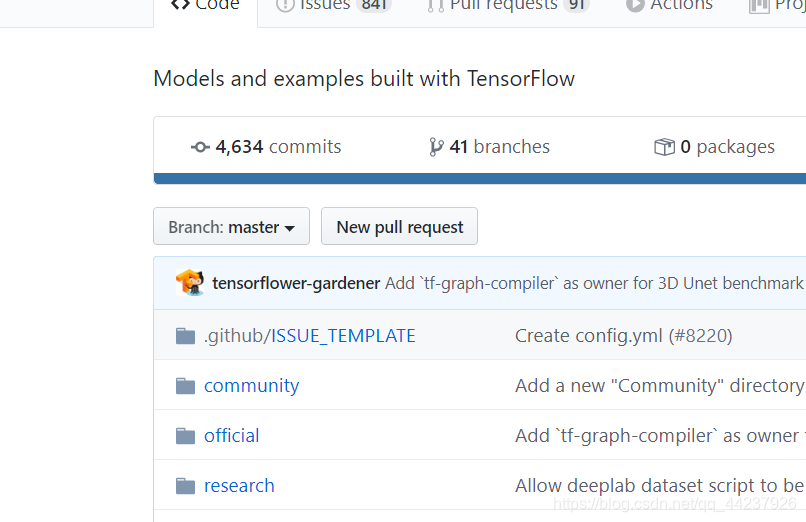Screen dimensions: 806x522
Task: Click the folder icon beside research
Action: point(185,486)
